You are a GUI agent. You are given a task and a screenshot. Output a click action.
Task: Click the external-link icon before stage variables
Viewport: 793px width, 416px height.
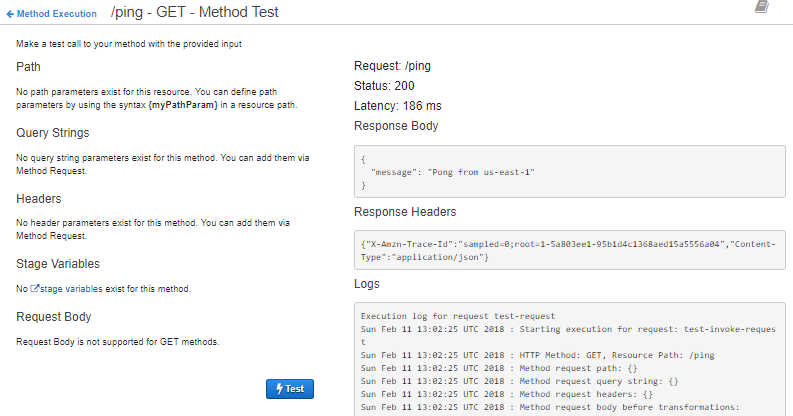point(35,289)
